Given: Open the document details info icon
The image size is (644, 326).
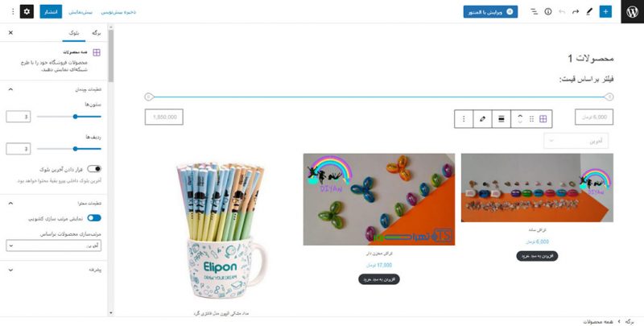Looking at the screenshot, I should 548,11.
